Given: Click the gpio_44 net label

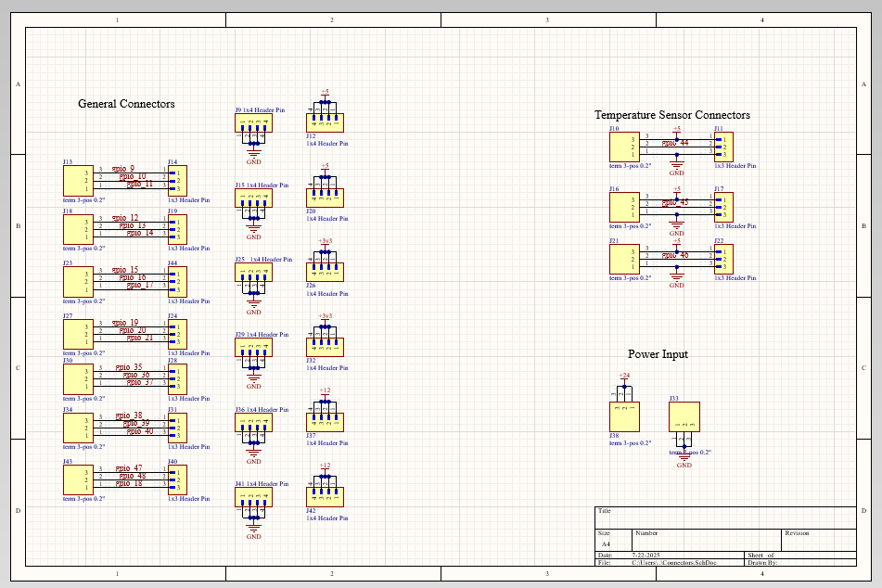Looking at the screenshot, I should pos(674,143).
